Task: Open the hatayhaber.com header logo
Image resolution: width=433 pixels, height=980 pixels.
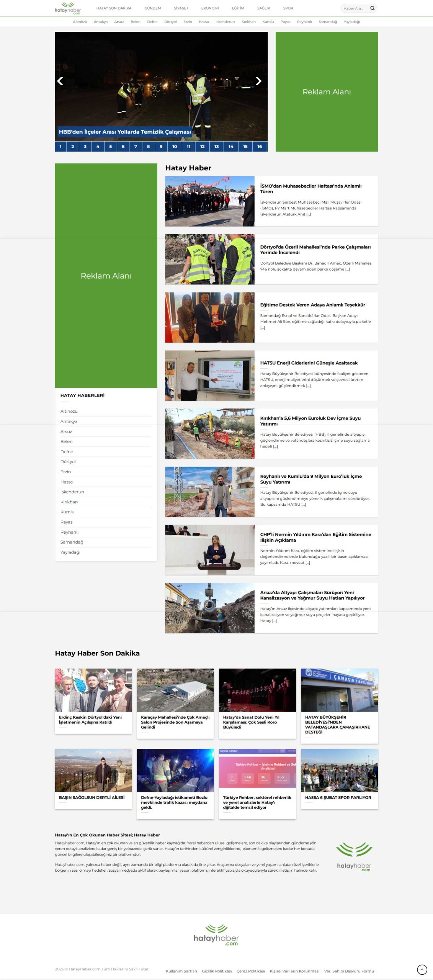Action: coord(68,8)
